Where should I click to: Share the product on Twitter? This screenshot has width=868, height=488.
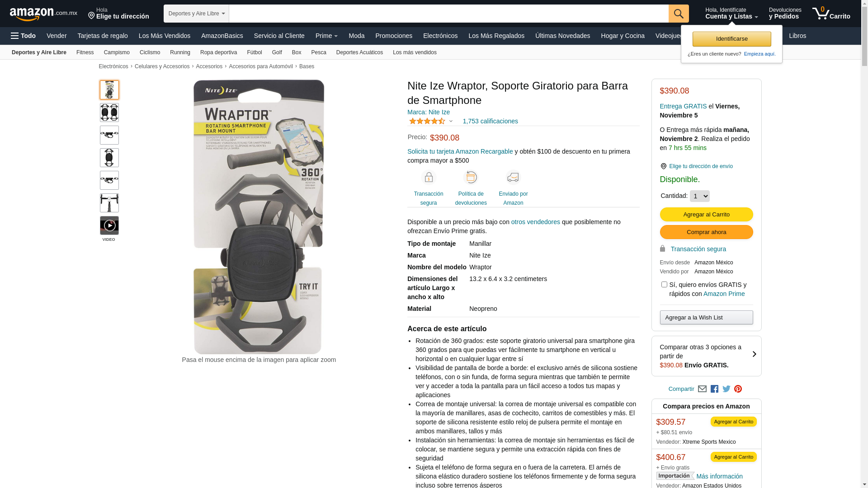(x=726, y=389)
